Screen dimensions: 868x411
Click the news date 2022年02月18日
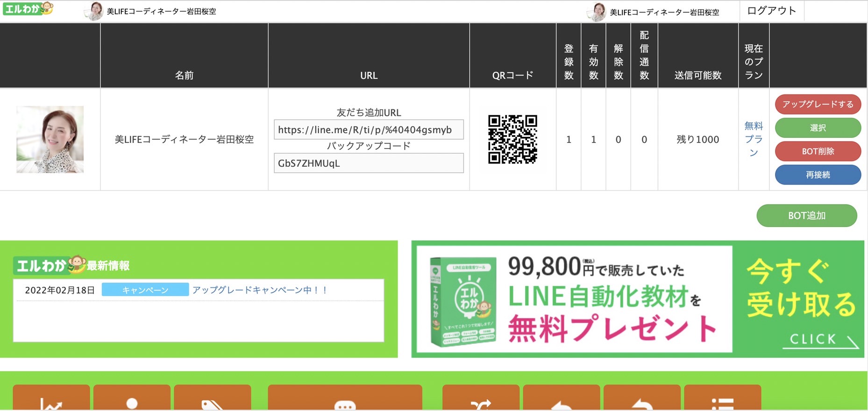click(x=60, y=290)
